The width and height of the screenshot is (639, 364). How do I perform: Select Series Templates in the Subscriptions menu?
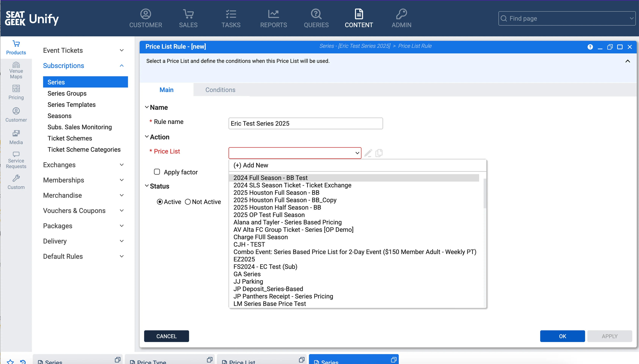pos(72,104)
